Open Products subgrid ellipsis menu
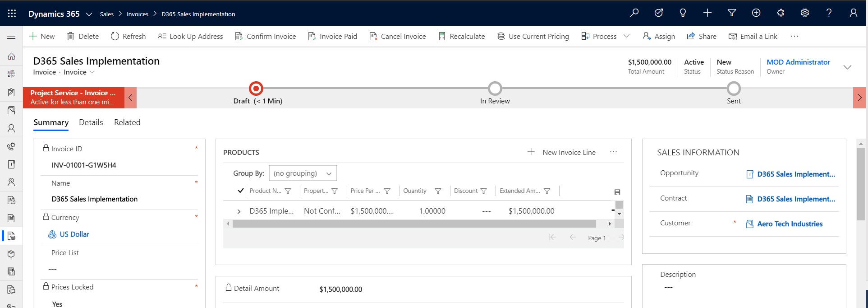The height and width of the screenshot is (308, 868). tap(613, 152)
